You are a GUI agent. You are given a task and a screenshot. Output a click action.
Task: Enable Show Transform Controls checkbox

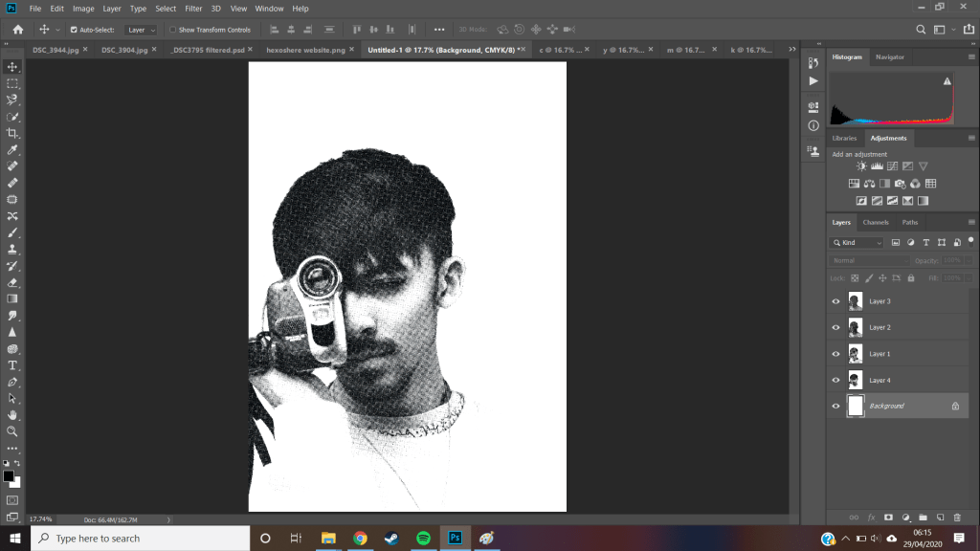click(173, 30)
